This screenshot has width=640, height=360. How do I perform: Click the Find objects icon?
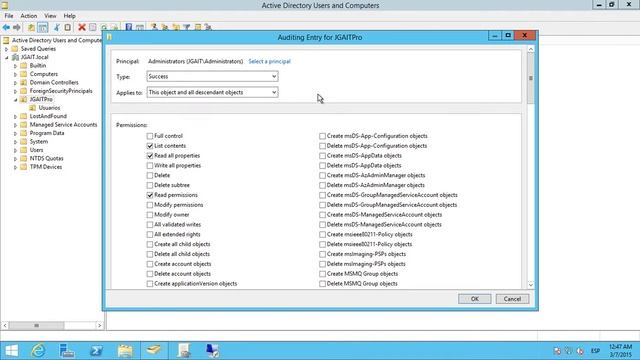[x=198, y=27]
